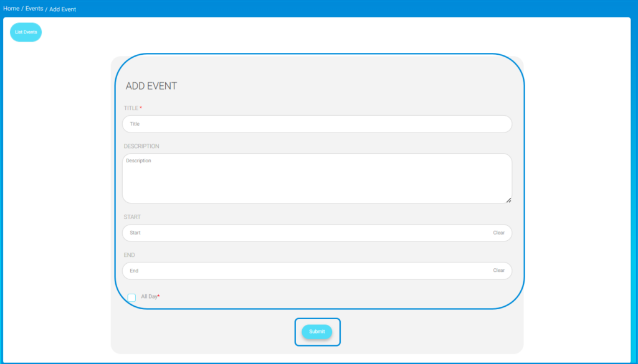
Task: Open the List Events button
Action: pos(26,32)
